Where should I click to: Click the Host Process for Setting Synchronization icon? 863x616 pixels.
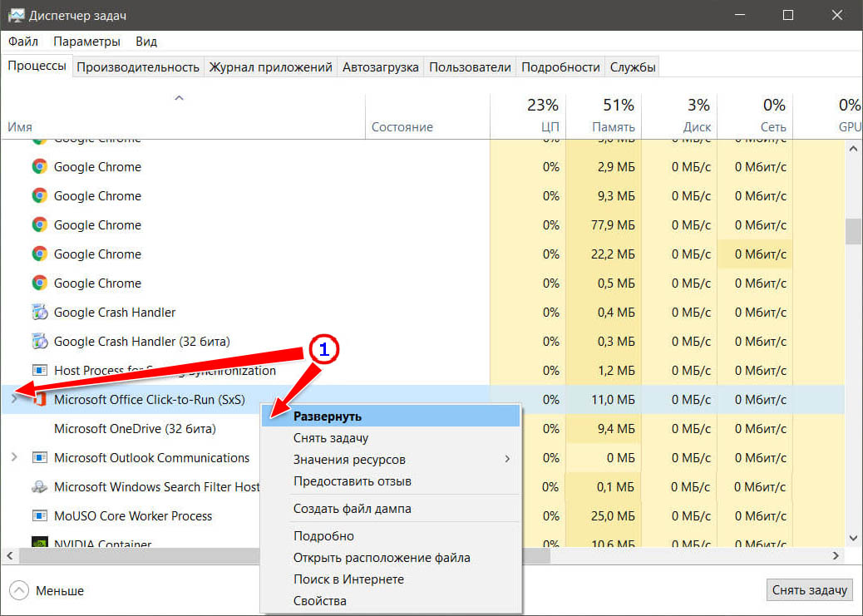[39, 370]
